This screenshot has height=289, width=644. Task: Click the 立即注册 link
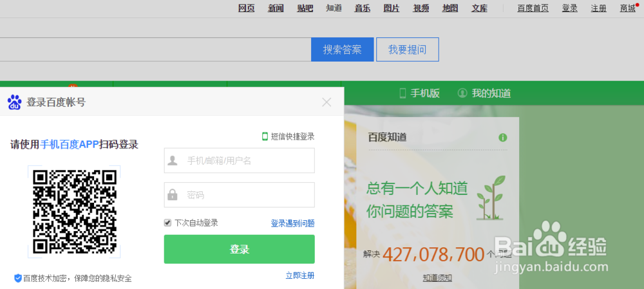tap(300, 275)
